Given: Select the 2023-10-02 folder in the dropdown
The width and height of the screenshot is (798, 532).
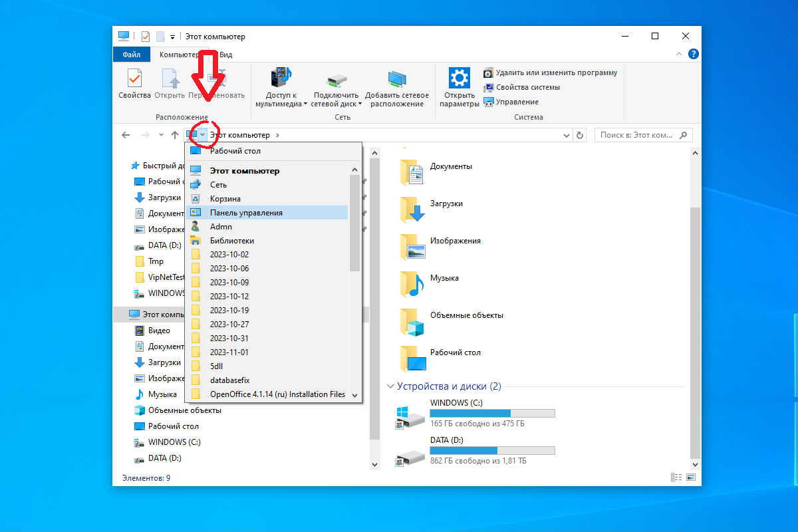Looking at the screenshot, I should pyautogui.click(x=268, y=255).
